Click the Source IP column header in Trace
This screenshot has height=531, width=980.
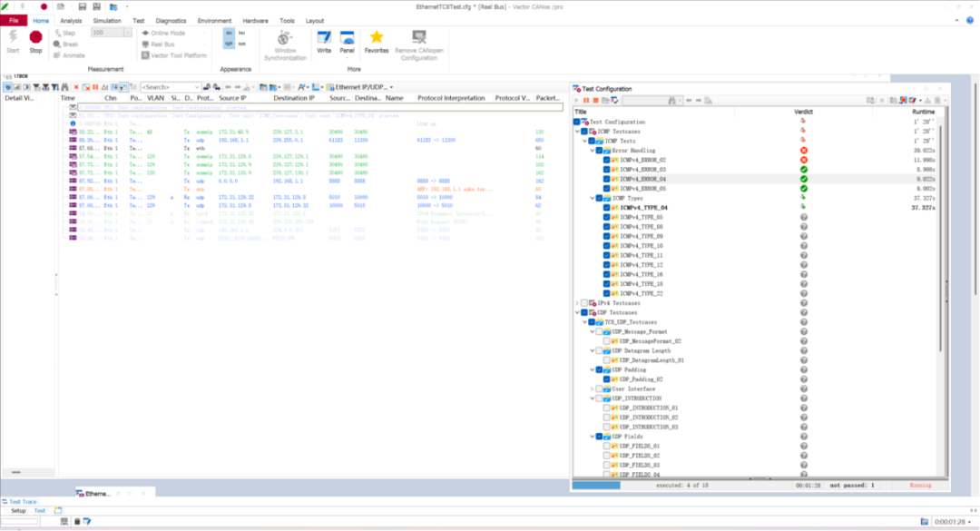232,98
